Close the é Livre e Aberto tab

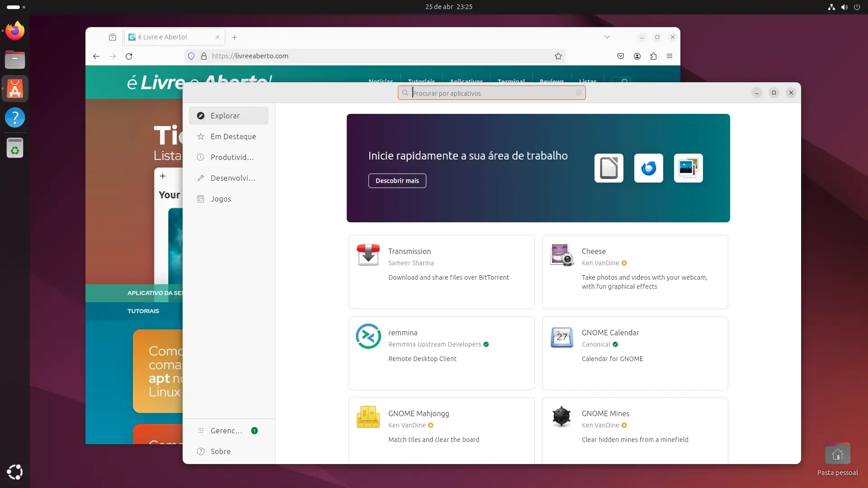coord(217,37)
